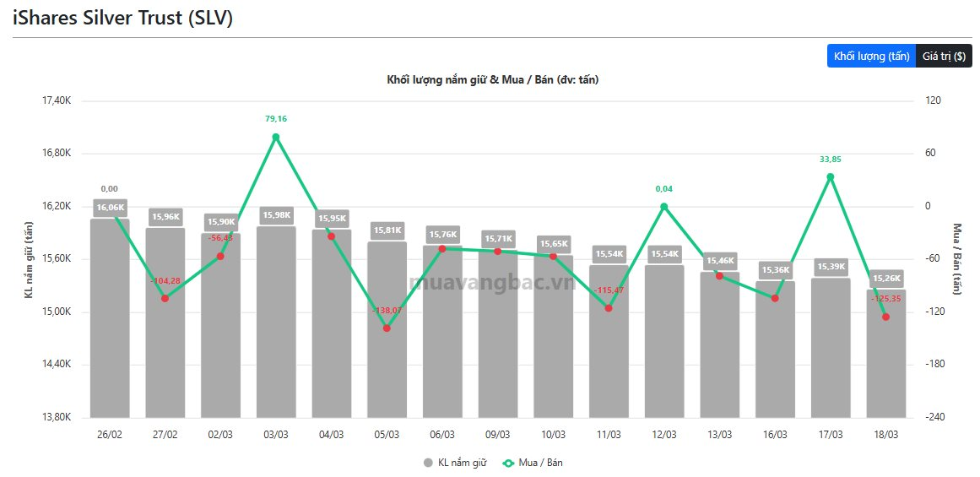
Task: Click the red -138,07 point on 05/03
Action: tap(387, 328)
